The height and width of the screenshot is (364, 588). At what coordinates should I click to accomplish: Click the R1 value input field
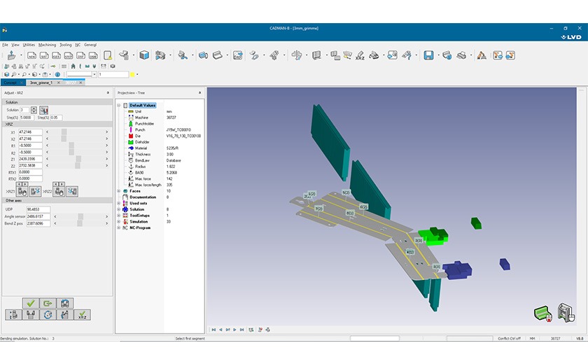pyautogui.click(x=30, y=146)
